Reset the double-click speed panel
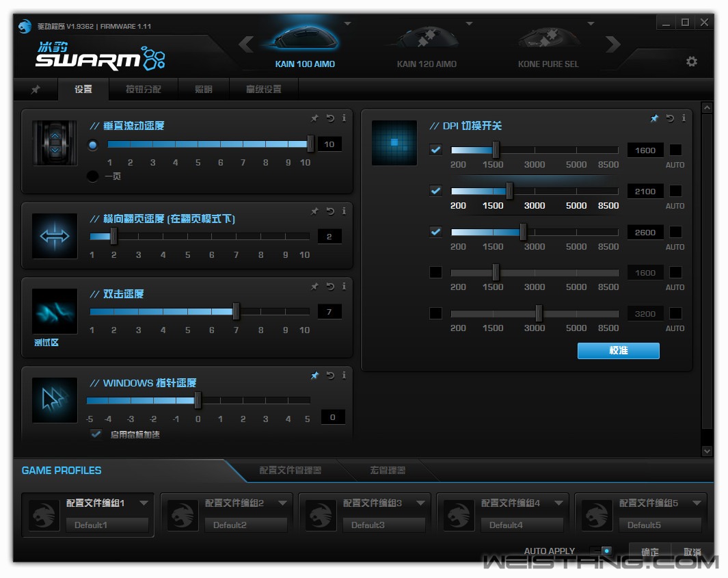The width and height of the screenshot is (728, 578). pyautogui.click(x=330, y=286)
